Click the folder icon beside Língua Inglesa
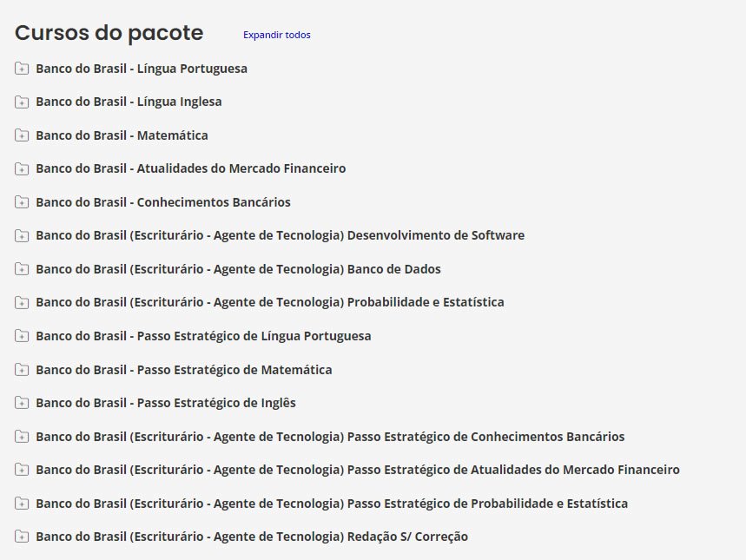Viewport: 746px width, 560px height. [22, 102]
